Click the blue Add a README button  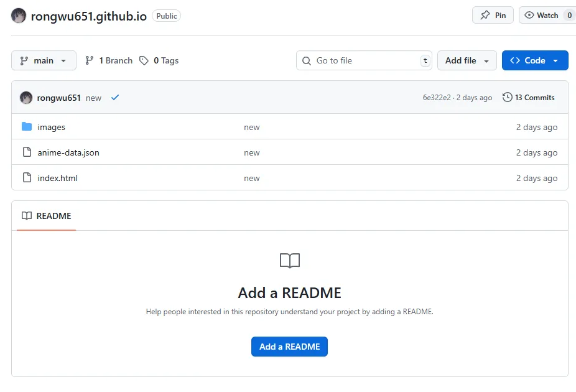[x=289, y=347]
